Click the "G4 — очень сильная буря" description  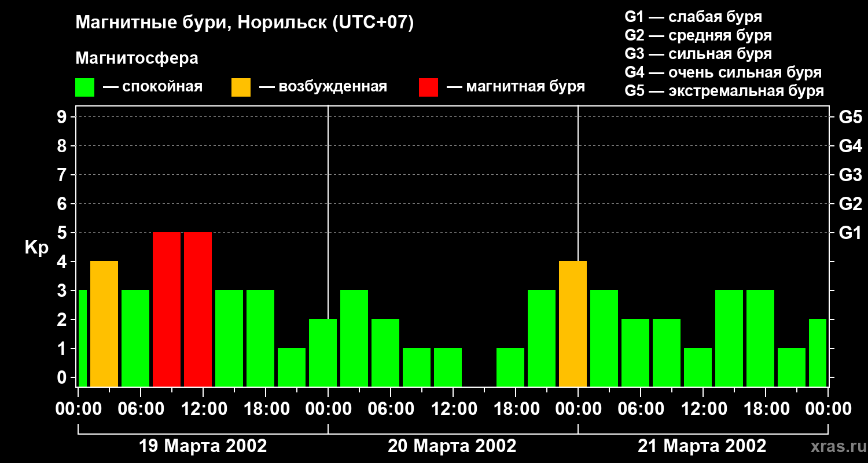point(723,72)
